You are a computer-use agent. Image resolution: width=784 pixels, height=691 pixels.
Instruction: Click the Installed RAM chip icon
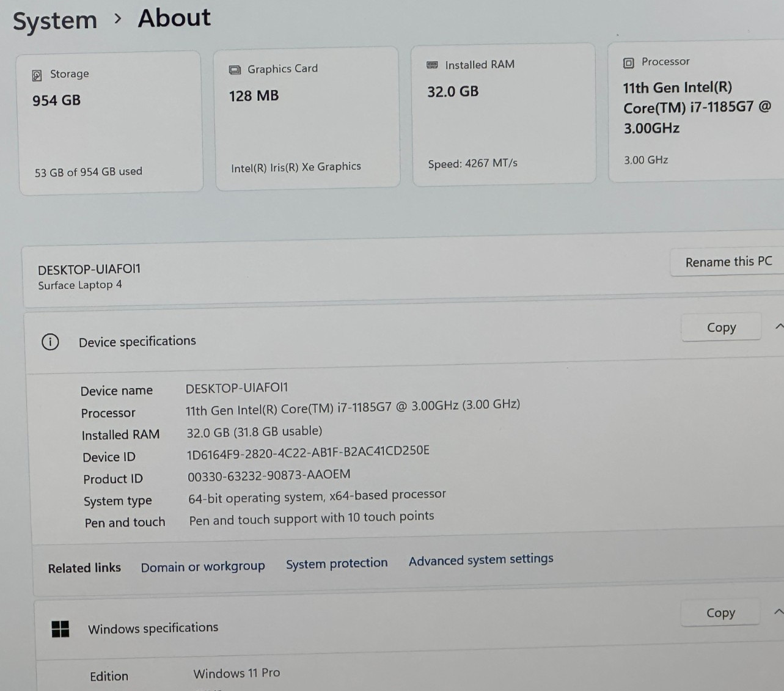432,65
